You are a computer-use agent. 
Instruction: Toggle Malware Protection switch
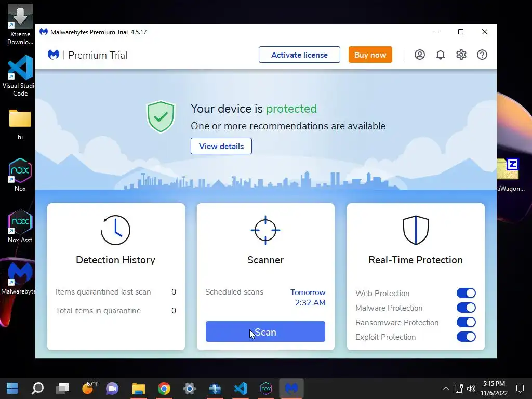coord(466,308)
